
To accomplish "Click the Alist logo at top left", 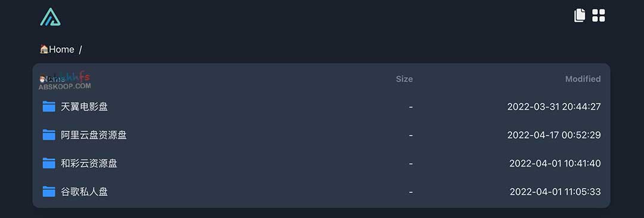I will click(50, 17).
